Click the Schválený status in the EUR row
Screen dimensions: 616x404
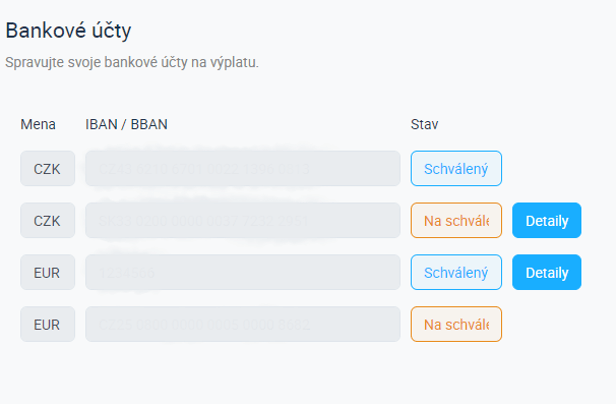tap(456, 272)
